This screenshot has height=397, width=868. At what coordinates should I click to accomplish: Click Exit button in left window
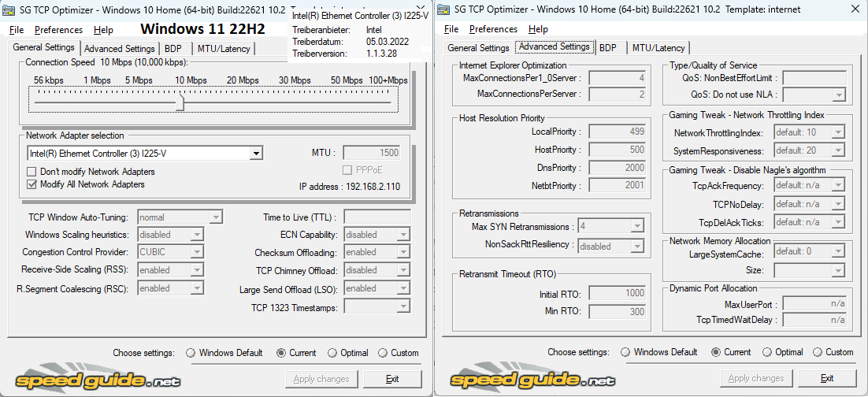click(x=392, y=380)
